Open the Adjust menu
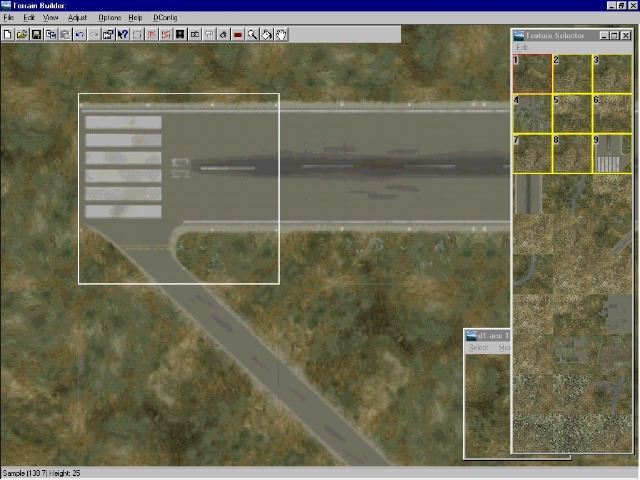This screenshot has height=480, width=640. [x=77, y=18]
